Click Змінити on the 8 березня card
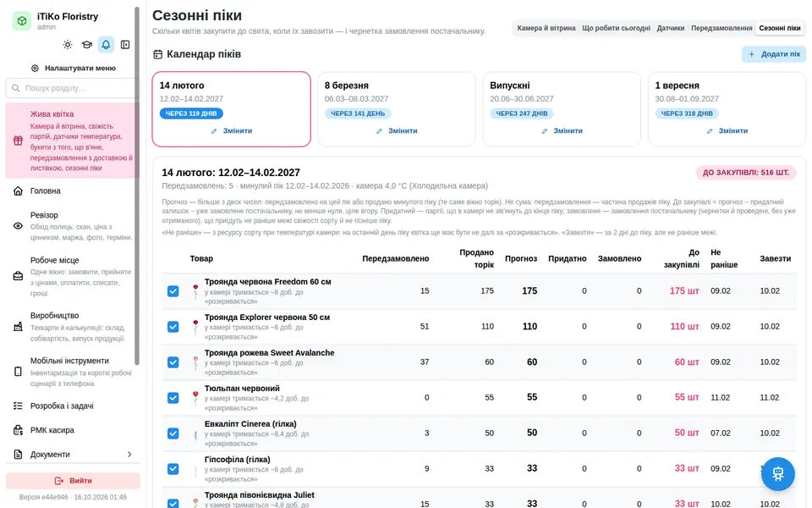Screen dimensions: 812x508 (x=397, y=131)
